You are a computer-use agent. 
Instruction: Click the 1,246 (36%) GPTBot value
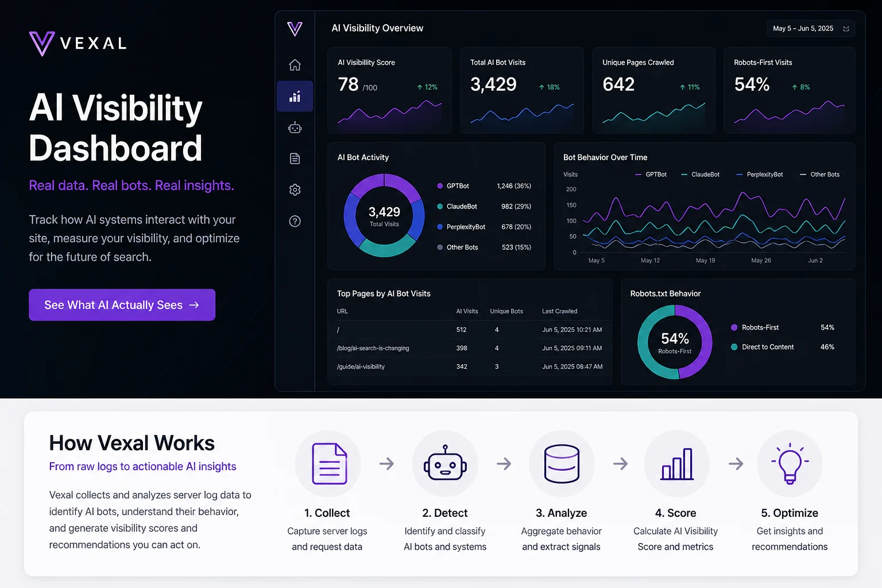514,186
